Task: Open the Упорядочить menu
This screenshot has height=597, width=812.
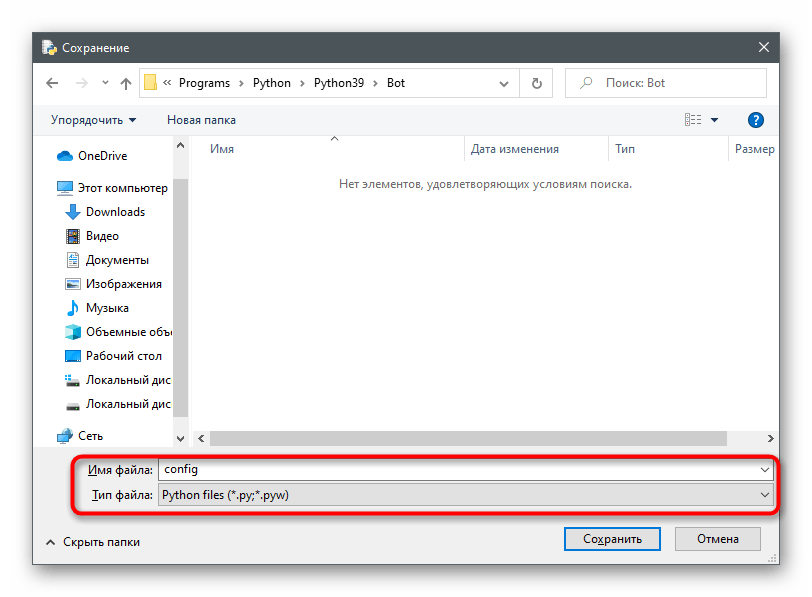Action: [x=94, y=120]
